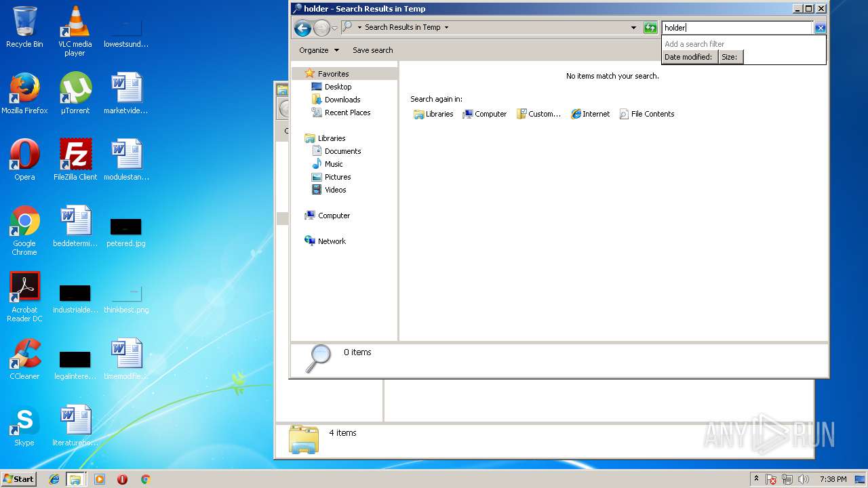Image resolution: width=868 pixels, height=488 pixels.
Task: Launch Internet Explorer from the taskbar
Action: (54, 479)
